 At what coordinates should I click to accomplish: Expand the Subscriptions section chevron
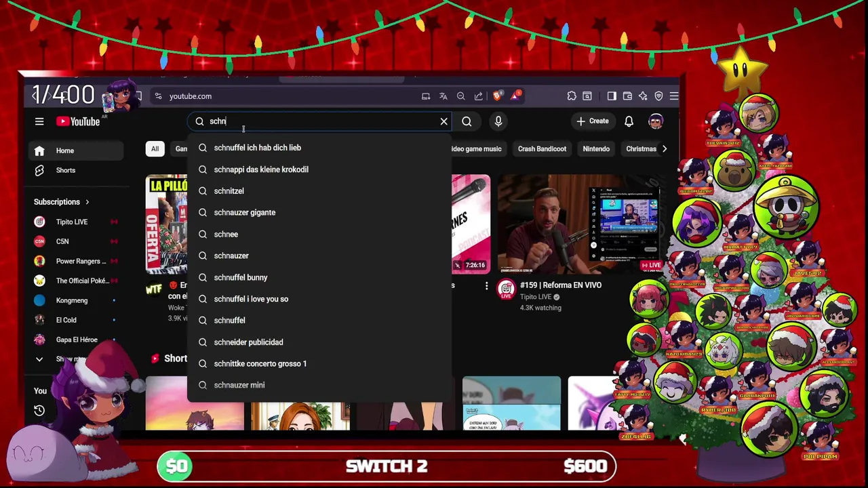87,202
